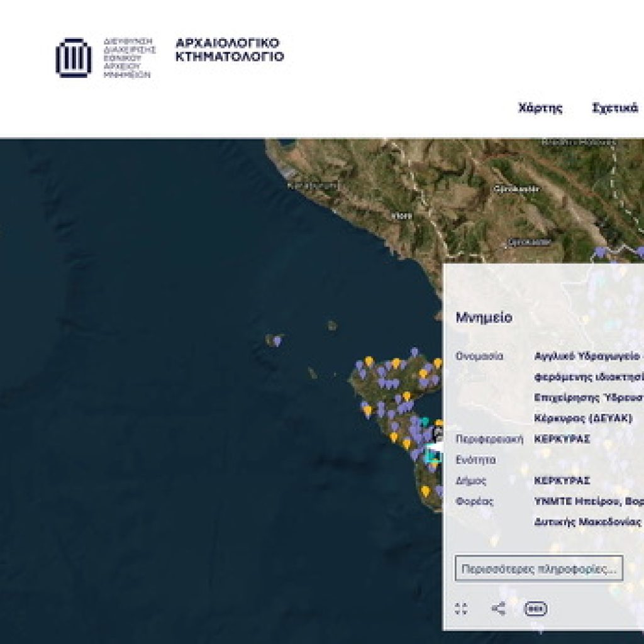The height and width of the screenshot is (644, 644).
Task: Click the Vlorë city label on map
Action: pyautogui.click(x=401, y=216)
